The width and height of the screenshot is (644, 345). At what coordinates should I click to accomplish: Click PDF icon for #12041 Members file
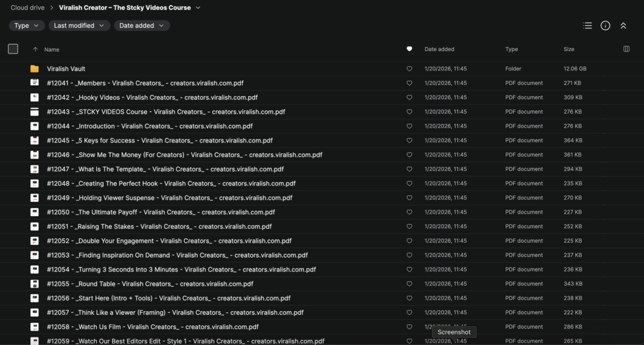(35, 83)
